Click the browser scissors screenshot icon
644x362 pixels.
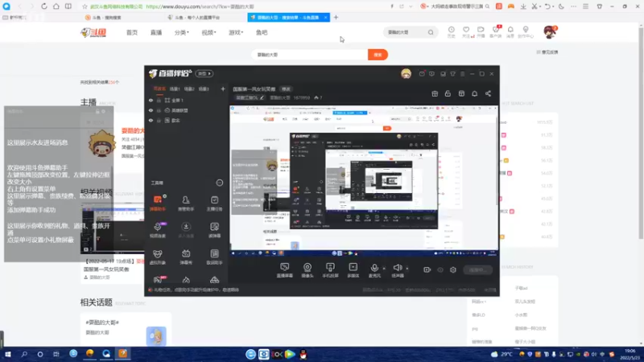pyautogui.click(x=535, y=6)
